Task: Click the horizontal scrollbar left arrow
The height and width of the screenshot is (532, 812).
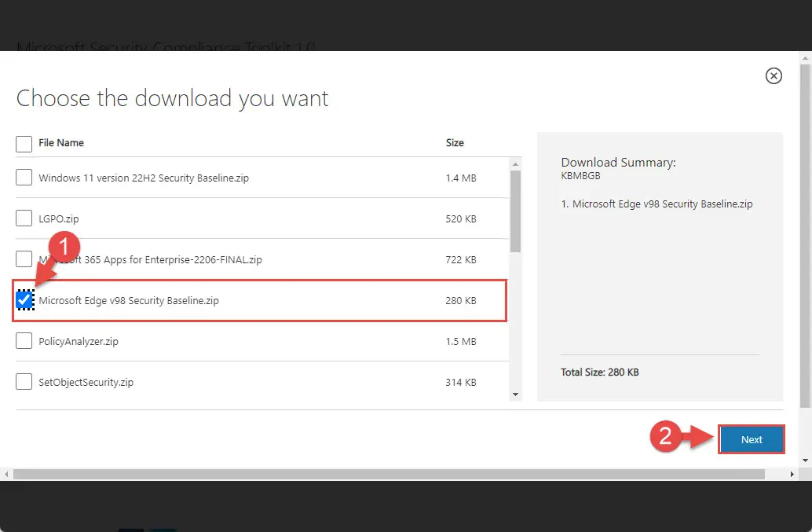Action: pos(5,474)
